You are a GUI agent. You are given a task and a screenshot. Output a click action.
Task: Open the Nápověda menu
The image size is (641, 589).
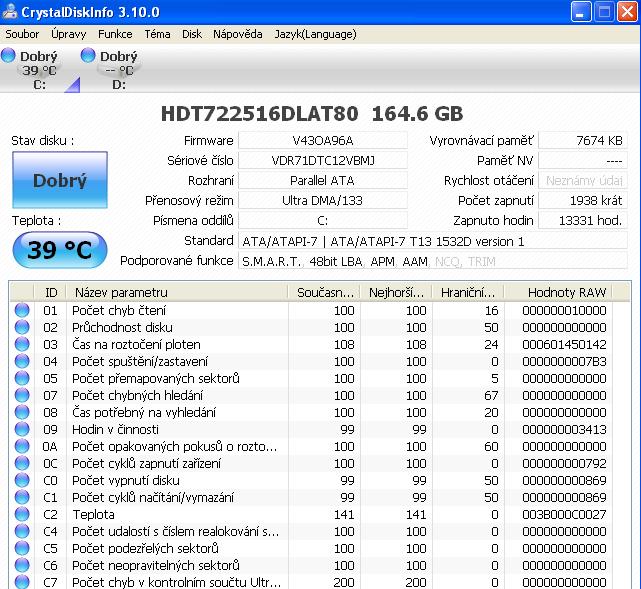pos(238,34)
